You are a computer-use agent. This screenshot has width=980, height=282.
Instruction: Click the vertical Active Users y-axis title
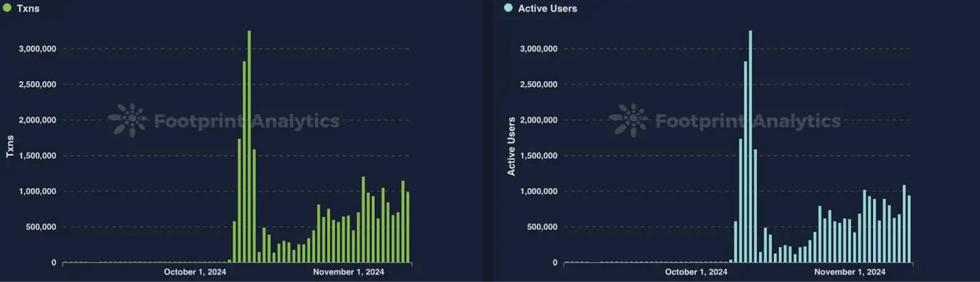tap(511, 147)
